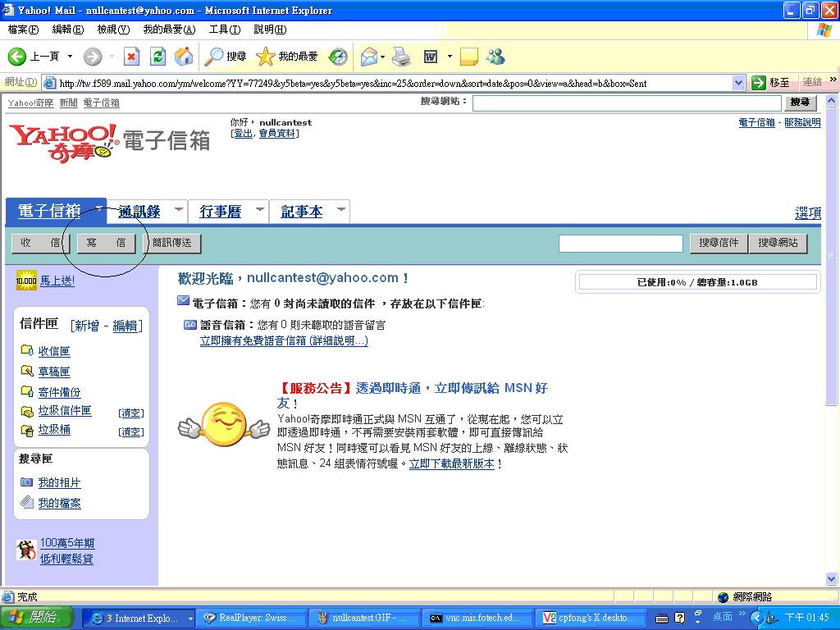The height and width of the screenshot is (630, 840).
Task: Open the address bar URL dropdown
Action: 737,82
